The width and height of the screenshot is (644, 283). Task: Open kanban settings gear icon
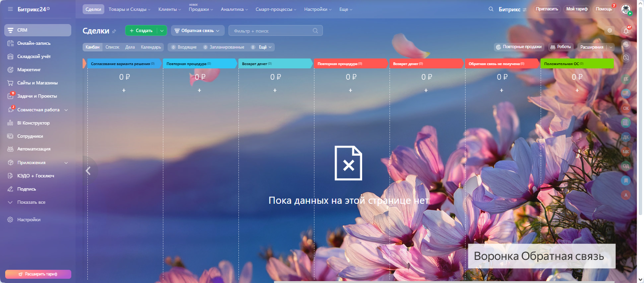point(610,31)
